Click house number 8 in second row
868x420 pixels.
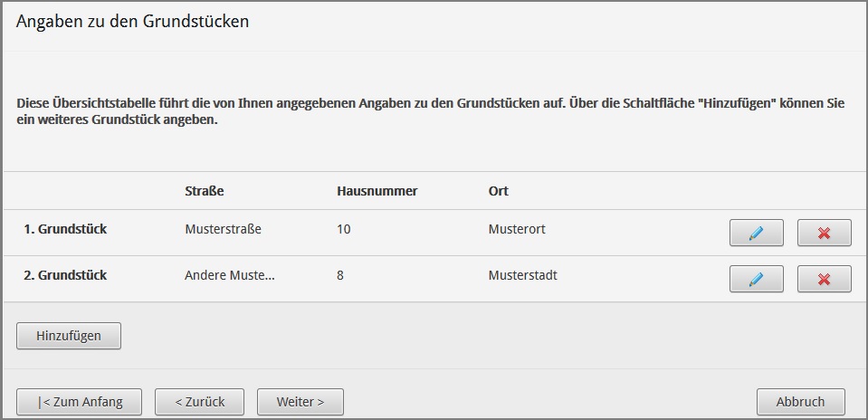click(340, 275)
